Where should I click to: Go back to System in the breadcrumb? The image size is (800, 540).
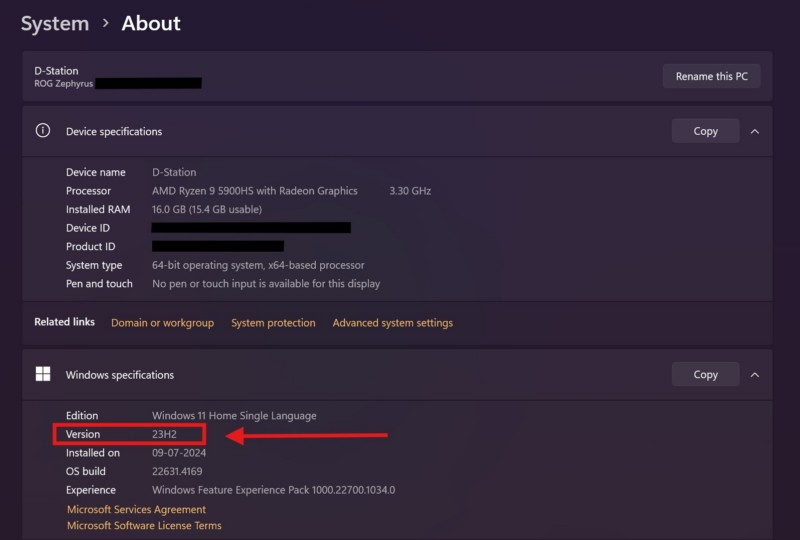(55, 24)
